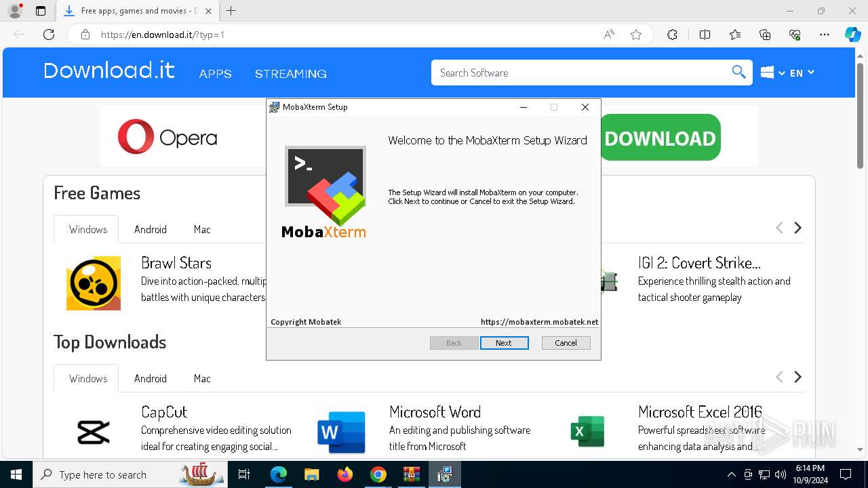Launch Google Chrome from taskbar
This screenshot has width=868, height=488.
coord(378,474)
